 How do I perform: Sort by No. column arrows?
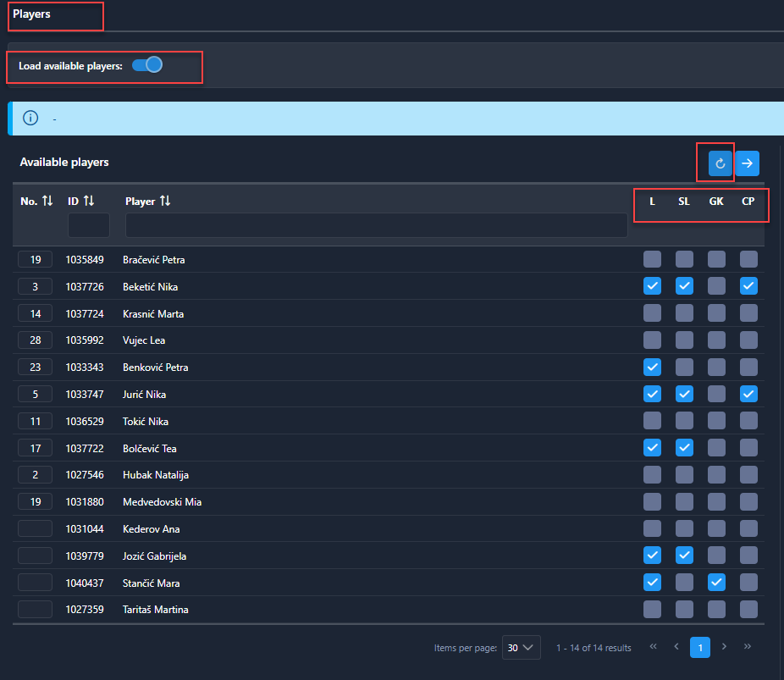point(47,201)
